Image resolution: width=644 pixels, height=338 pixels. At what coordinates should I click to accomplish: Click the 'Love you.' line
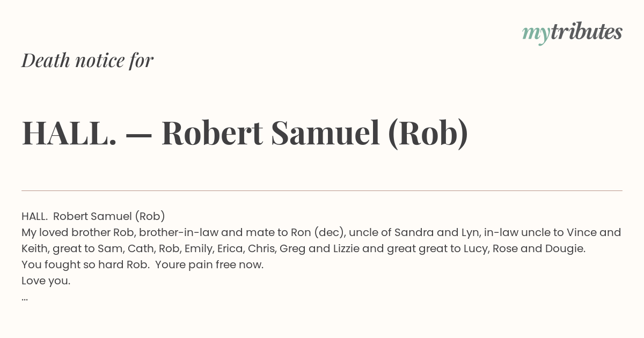[46, 281]
